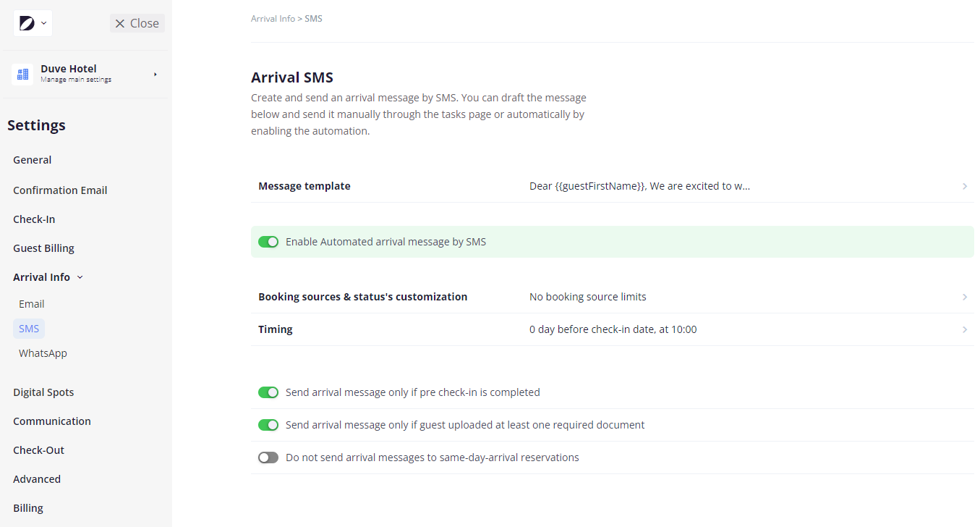Screen dimensions: 980x527
Task: Disable Automated arrival message by SMS
Action: pyautogui.click(x=268, y=242)
